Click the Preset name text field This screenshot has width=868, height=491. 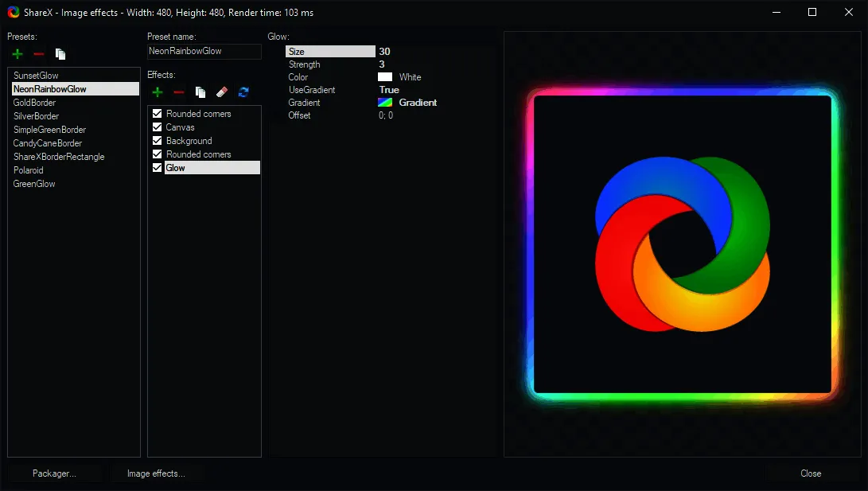tap(204, 51)
